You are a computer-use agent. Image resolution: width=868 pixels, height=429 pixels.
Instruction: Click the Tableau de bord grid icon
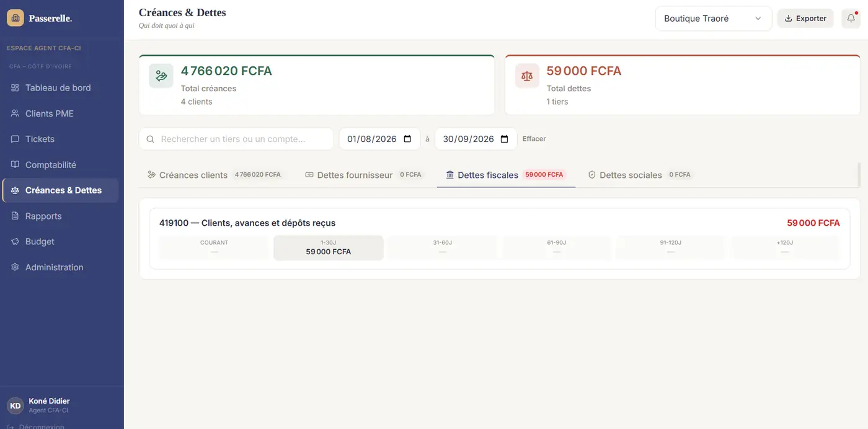(15, 88)
